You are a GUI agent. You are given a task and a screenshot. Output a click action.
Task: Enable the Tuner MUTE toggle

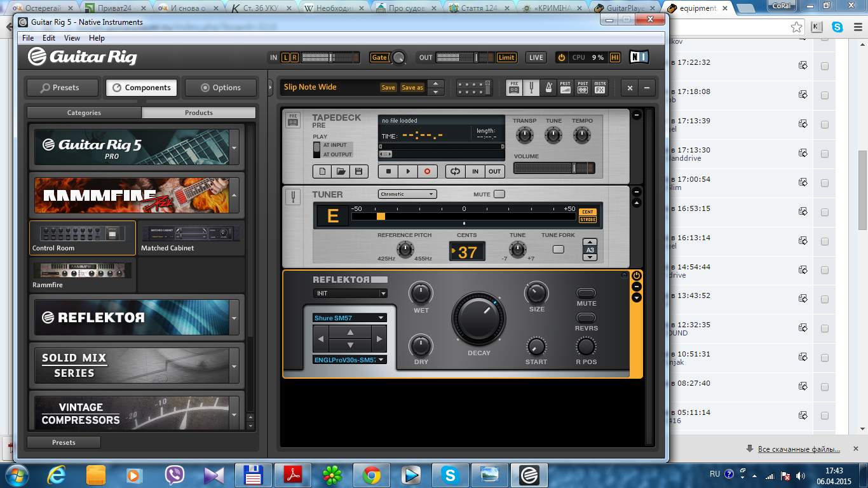pos(499,194)
